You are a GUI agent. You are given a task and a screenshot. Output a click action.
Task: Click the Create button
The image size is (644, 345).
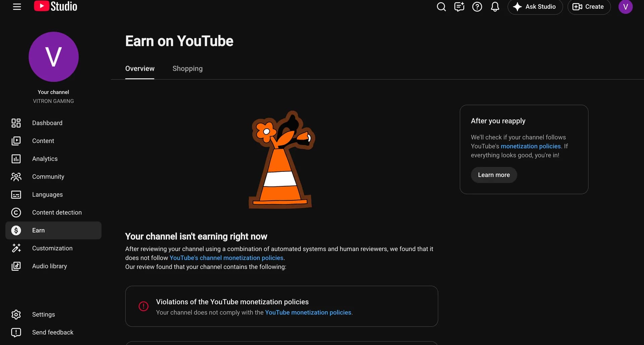tap(589, 7)
